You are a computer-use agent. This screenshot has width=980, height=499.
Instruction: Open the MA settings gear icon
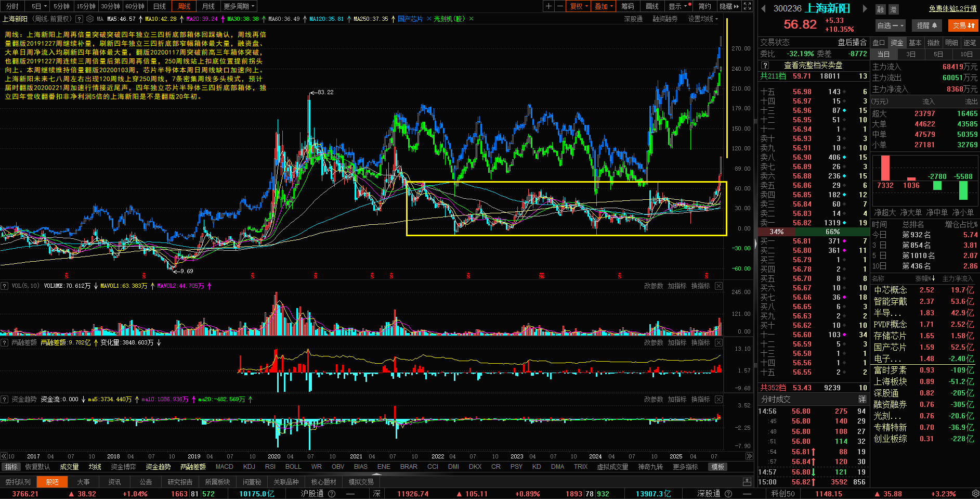pos(90,19)
